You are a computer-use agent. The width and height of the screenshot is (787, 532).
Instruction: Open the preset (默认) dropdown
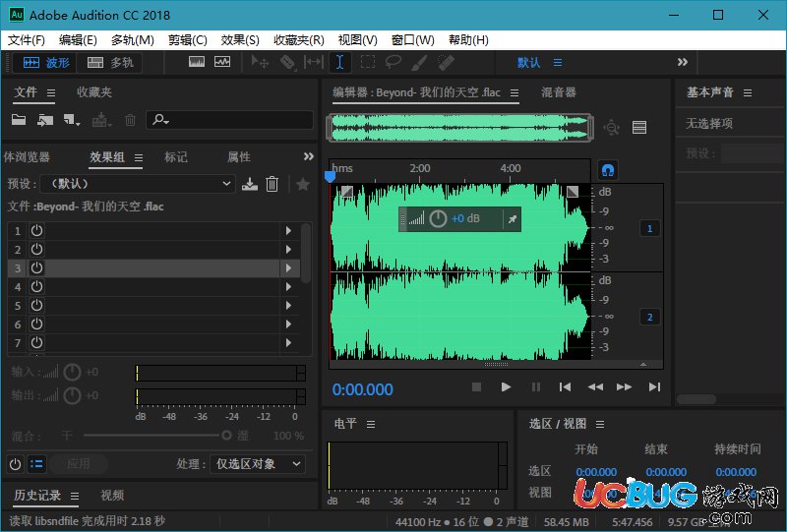(x=138, y=184)
